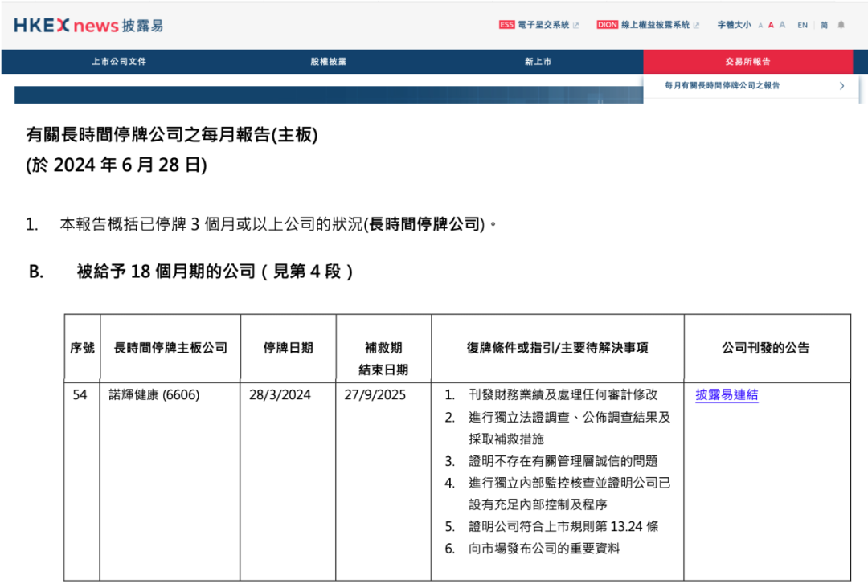Open notifications via the bell icon
The image size is (868, 588).
pyautogui.click(x=841, y=25)
